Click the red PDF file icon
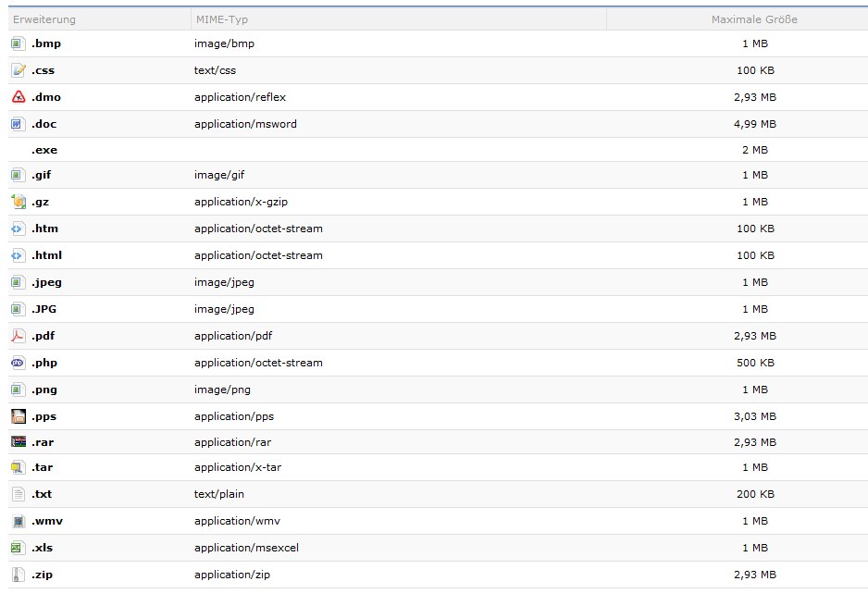The width and height of the screenshot is (868, 606). click(x=18, y=336)
